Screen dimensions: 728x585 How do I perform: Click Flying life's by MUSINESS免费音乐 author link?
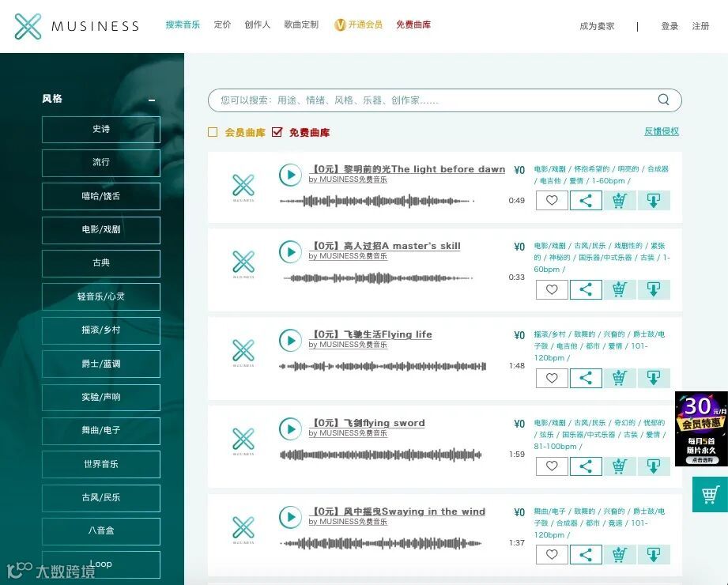348,345
